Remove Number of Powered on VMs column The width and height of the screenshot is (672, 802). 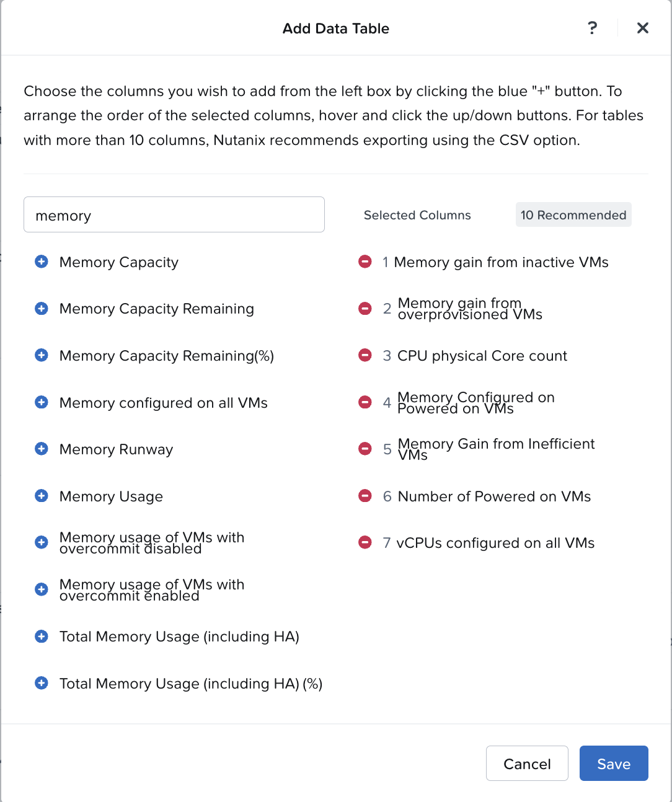click(x=365, y=496)
